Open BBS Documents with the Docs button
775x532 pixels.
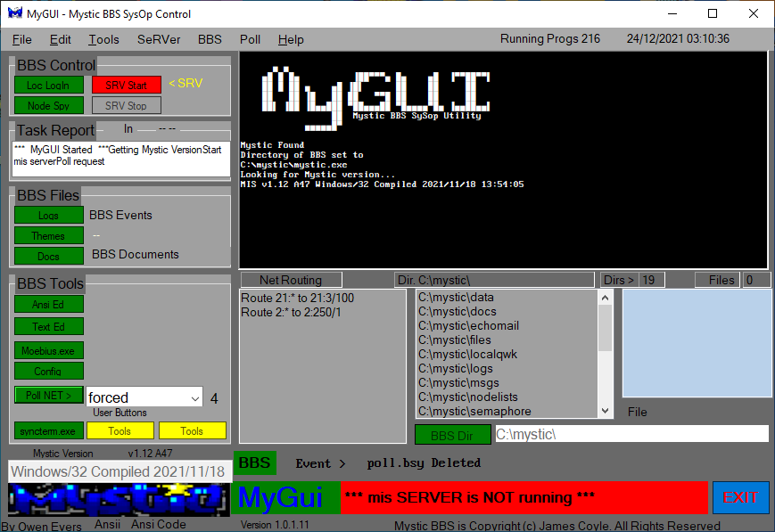click(48, 256)
